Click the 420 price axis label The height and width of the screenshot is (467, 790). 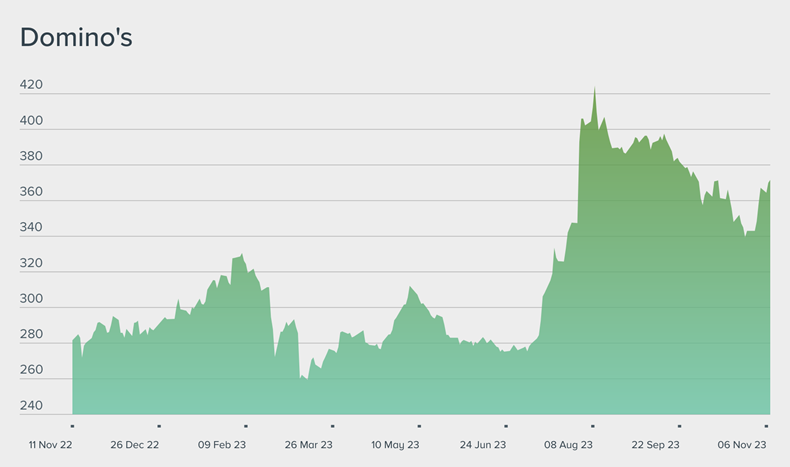coord(31,85)
